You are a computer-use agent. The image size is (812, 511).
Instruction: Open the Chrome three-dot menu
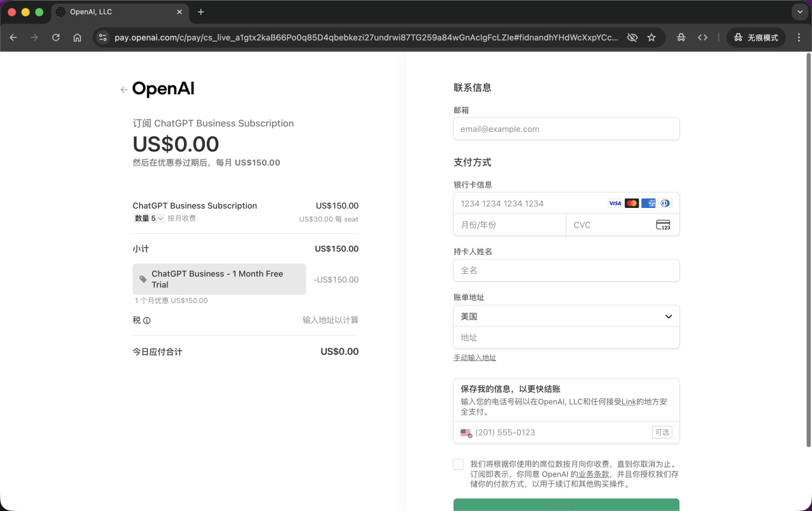(x=799, y=37)
